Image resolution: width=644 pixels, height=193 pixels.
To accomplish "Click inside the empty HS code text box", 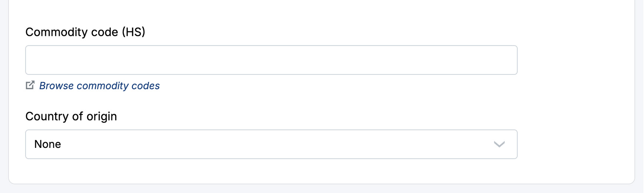I will pos(271,60).
